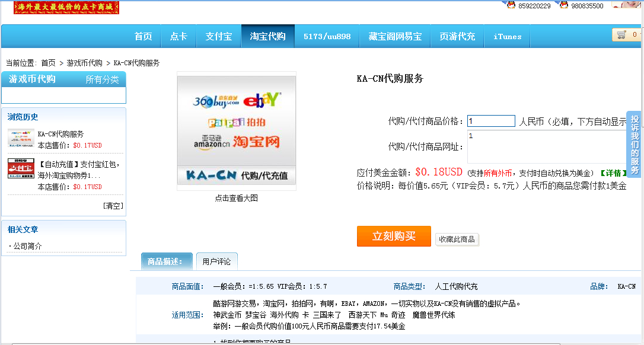
Task: Click the 立刻购买 buy button
Action: tap(394, 236)
